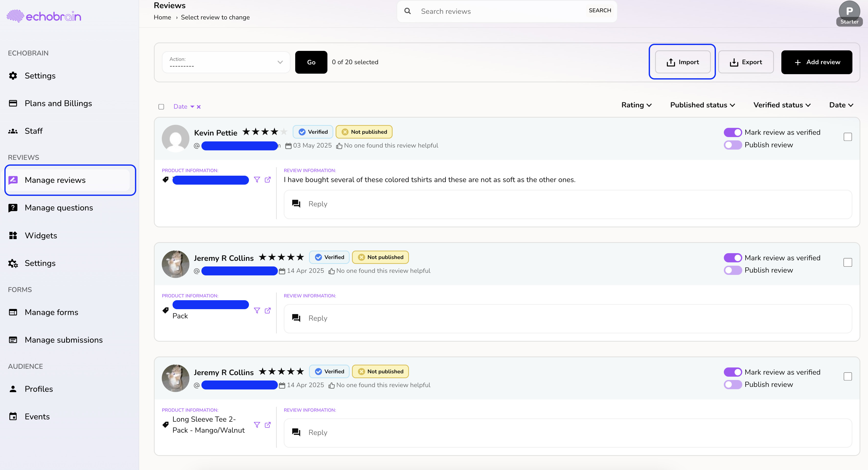Screen dimensions: 868x470
Task: Click the Add review button
Action: pos(816,62)
